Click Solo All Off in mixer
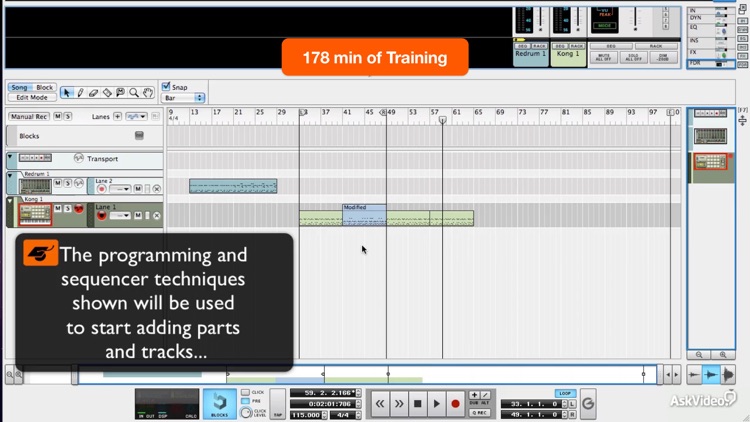Viewport: 750px width, 422px height. point(633,57)
